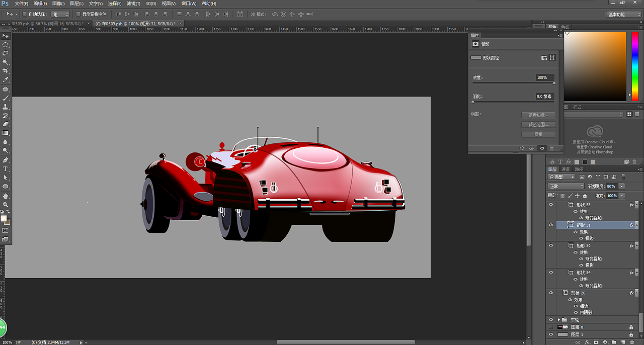Select the Pen tool
Image resolution: width=644 pixels, height=345 pixels.
tap(6, 160)
